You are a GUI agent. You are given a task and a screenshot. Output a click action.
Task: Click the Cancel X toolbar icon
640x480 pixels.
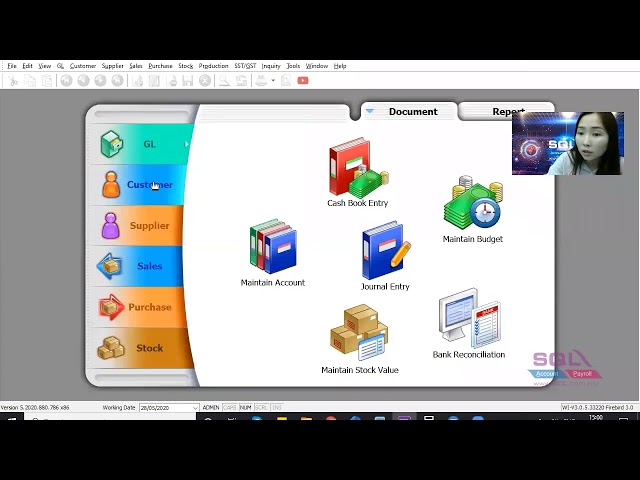pyautogui.click(x=205, y=81)
